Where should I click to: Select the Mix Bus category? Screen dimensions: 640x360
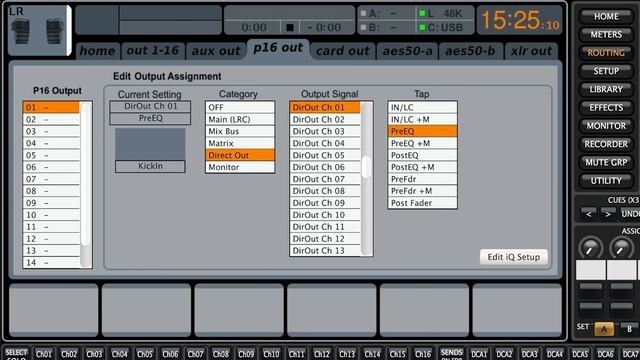point(240,131)
